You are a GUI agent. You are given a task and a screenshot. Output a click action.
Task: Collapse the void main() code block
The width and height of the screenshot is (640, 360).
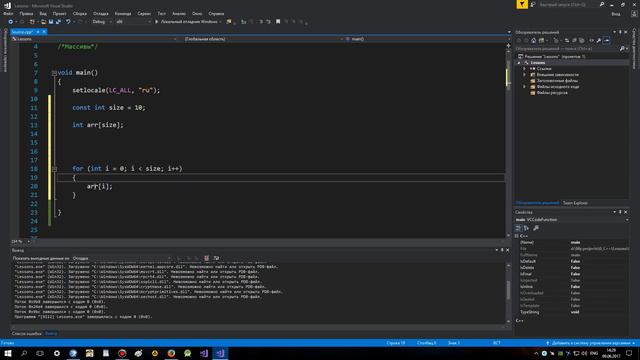[54, 73]
